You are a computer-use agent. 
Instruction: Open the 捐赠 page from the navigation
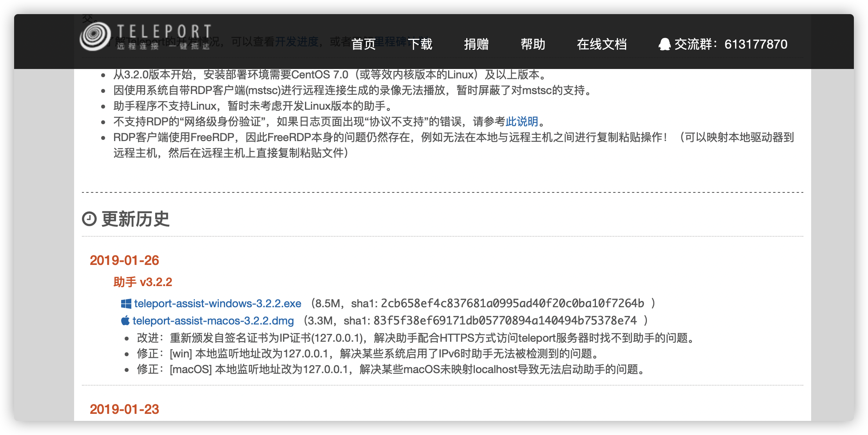pos(476,44)
